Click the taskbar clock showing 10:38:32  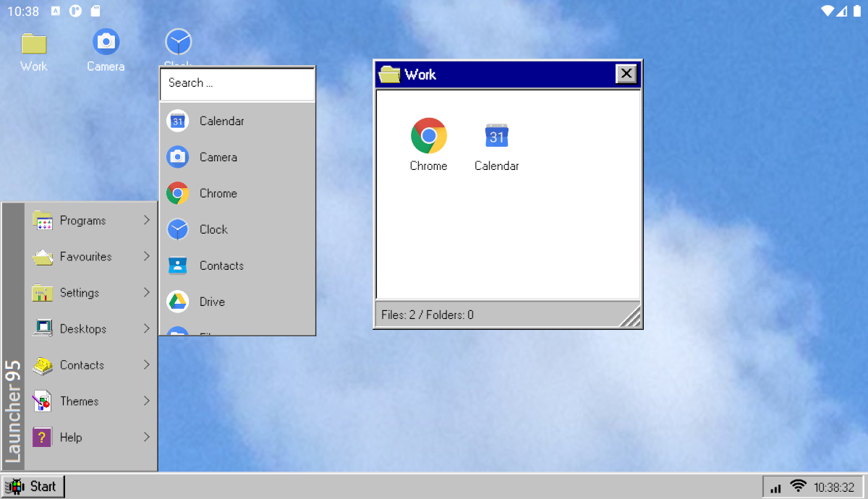point(834,487)
